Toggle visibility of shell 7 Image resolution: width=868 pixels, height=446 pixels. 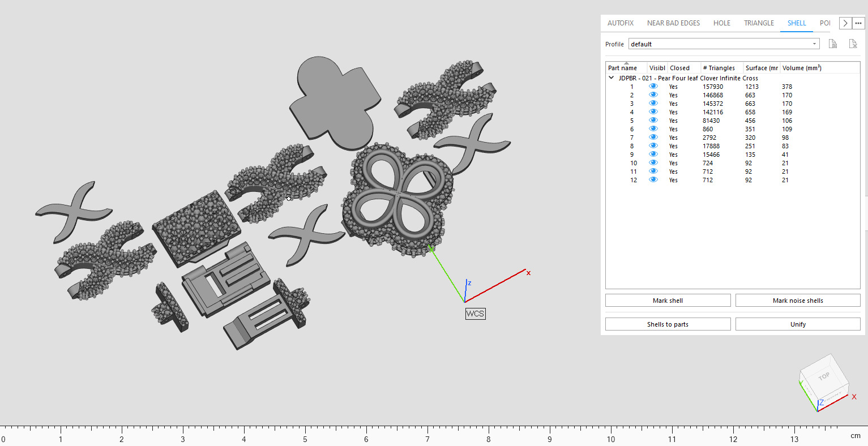[653, 138]
